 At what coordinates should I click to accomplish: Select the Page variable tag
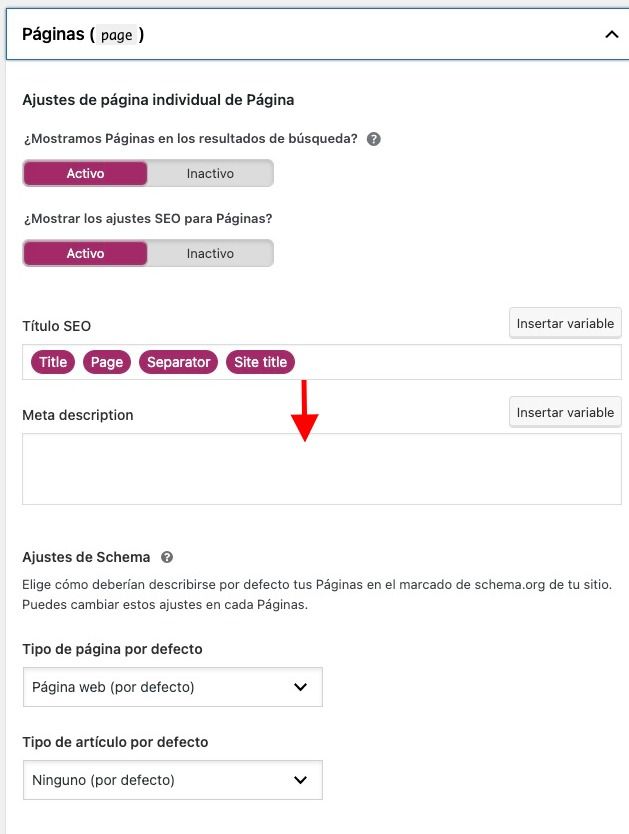point(107,362)
